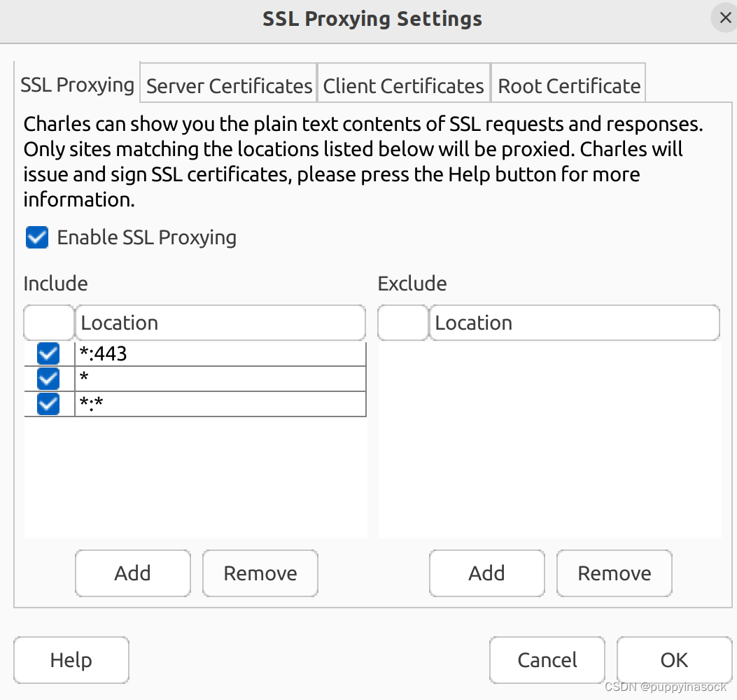Uncheck the *:* include location
Viewport: 737px width, 700px height.
pos(48,404)
